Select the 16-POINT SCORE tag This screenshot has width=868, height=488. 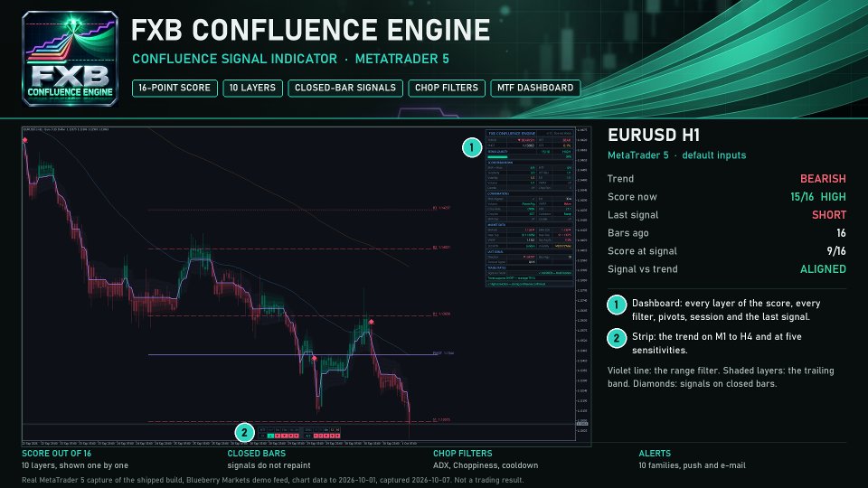click(175, 88)
